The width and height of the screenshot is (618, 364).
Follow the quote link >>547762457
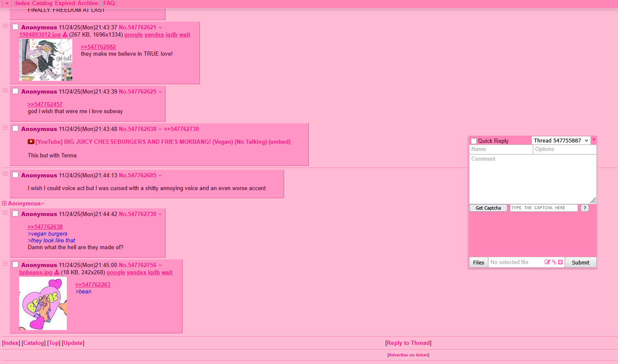[45, 104]
